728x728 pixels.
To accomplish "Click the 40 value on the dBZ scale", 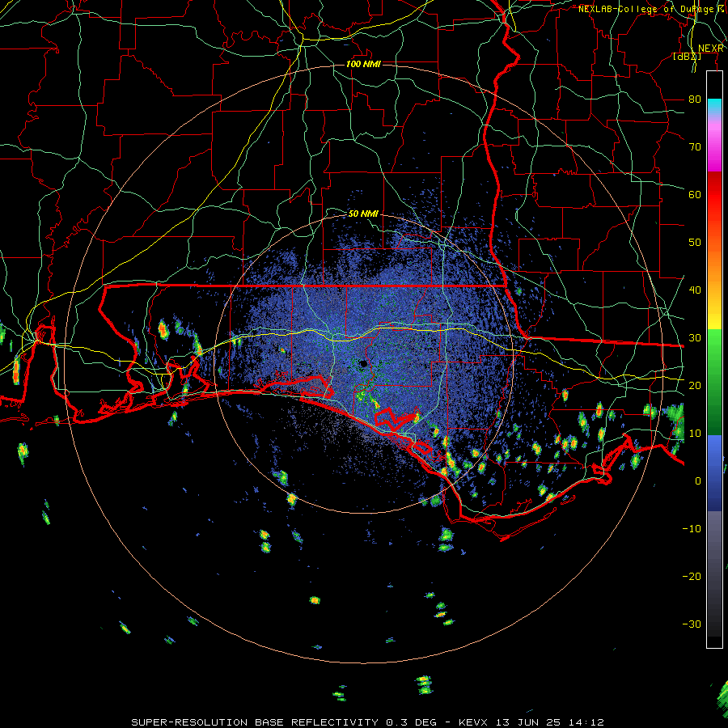I will (x=695, y=290).
